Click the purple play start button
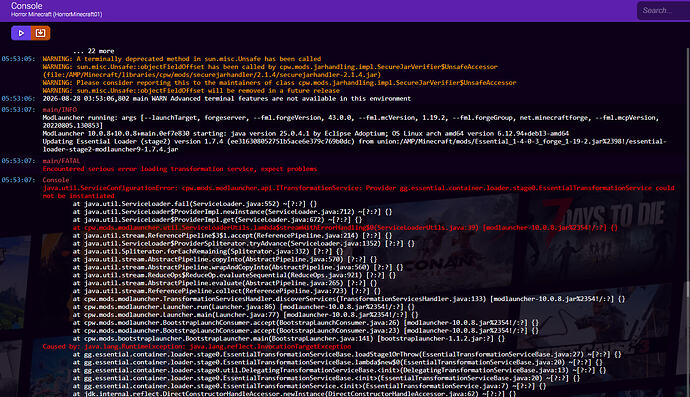 click(x=21, y=33)
